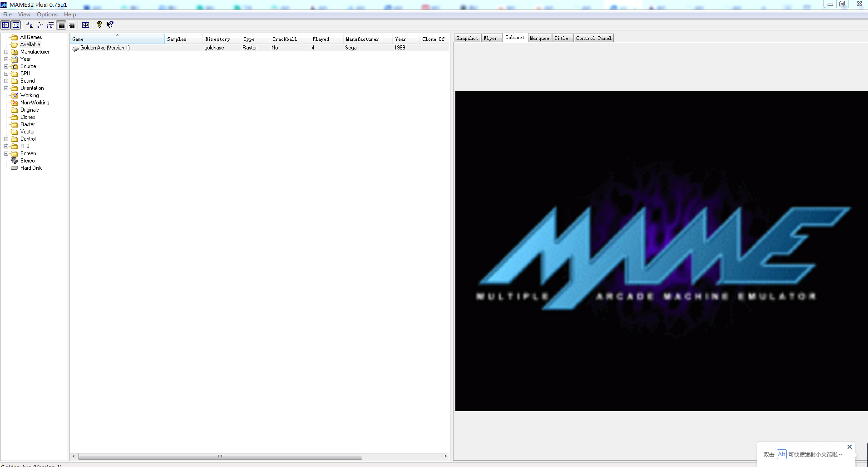
Task: Expand the Manufacturer folder node
Action: (x=6, y=52)
